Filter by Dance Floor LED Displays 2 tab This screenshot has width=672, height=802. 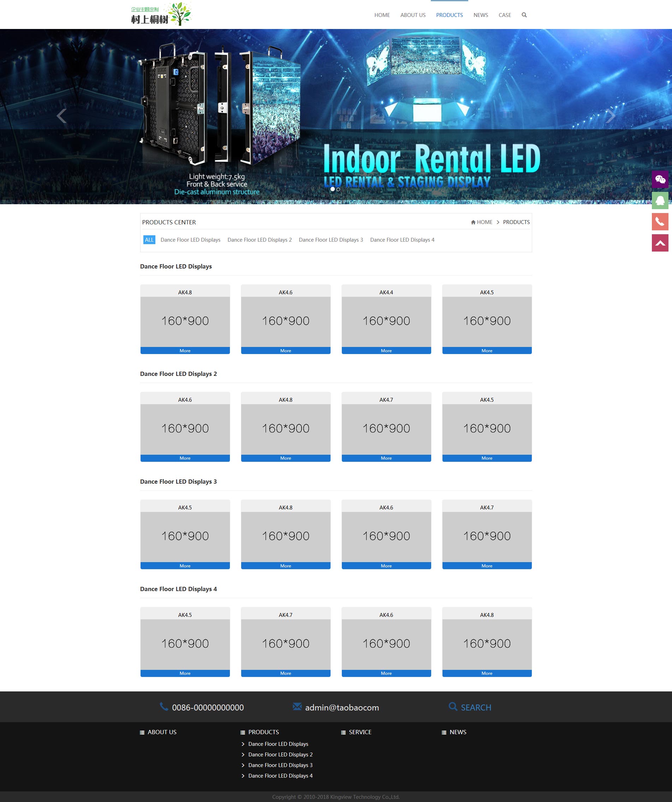coord(259,240)
